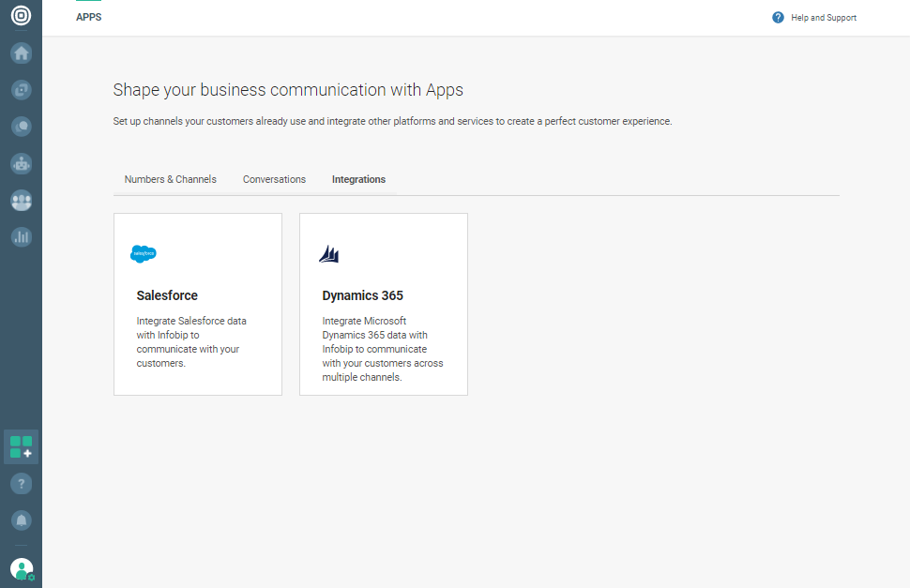Image resolution: width=910 pixels, height=588 pixels.
Task: Select the Integrations tab
Action: coord(358,179)
